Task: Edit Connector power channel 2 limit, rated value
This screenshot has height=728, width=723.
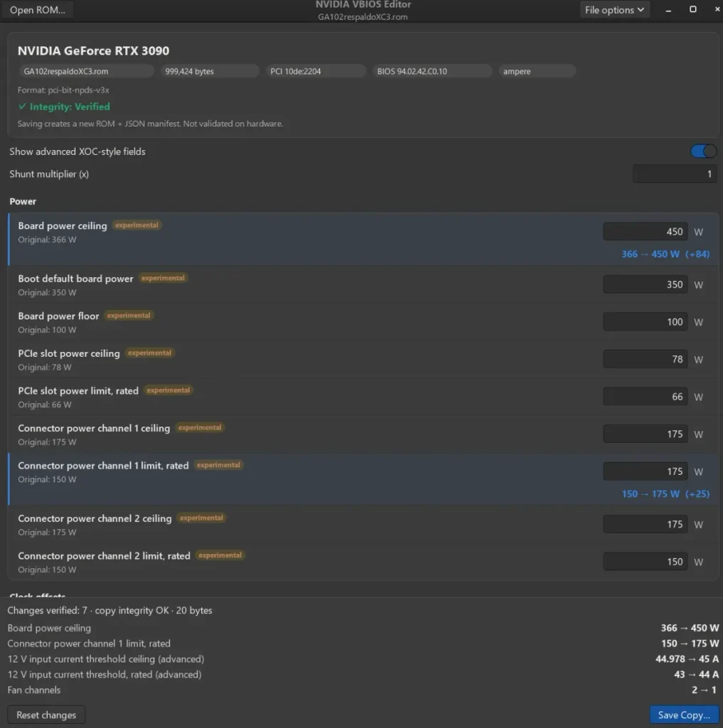Action: 645,562
